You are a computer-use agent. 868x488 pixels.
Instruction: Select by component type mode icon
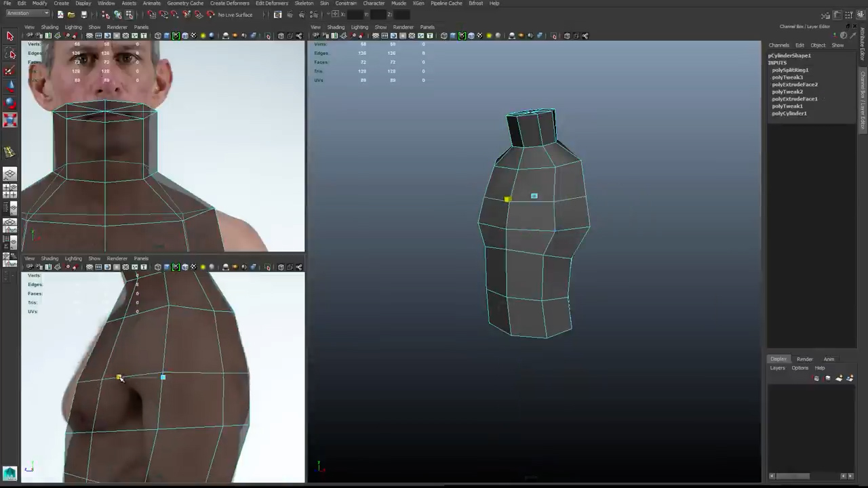129,14
